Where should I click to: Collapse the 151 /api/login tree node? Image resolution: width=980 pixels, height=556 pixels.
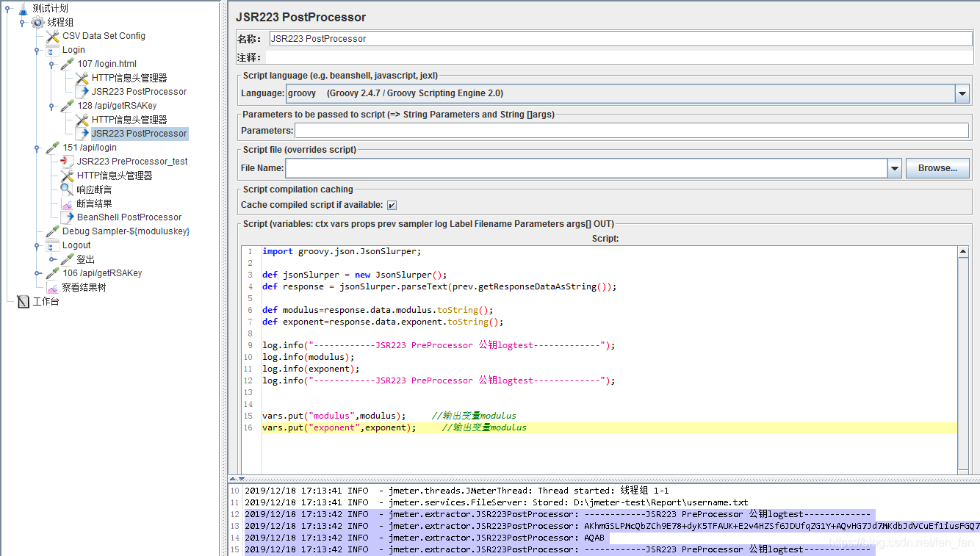36,147
